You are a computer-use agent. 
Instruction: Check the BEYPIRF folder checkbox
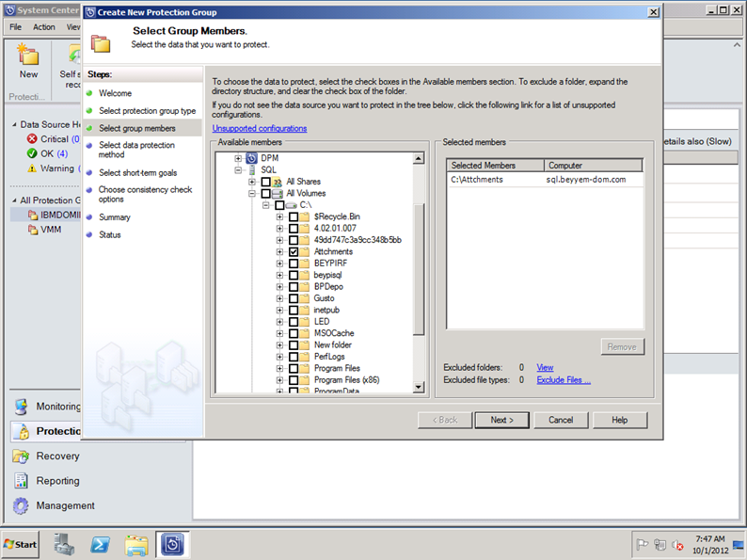294,264
